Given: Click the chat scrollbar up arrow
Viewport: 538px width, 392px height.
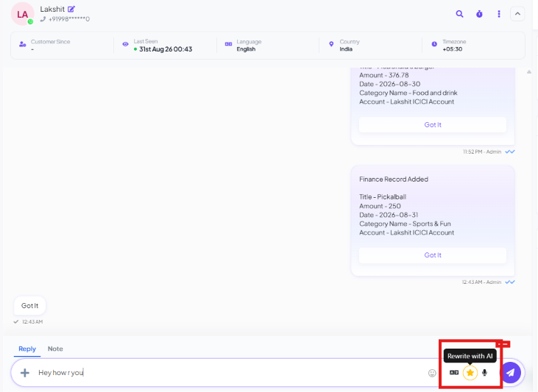Looking at the screenshot, I should point(529,71).
